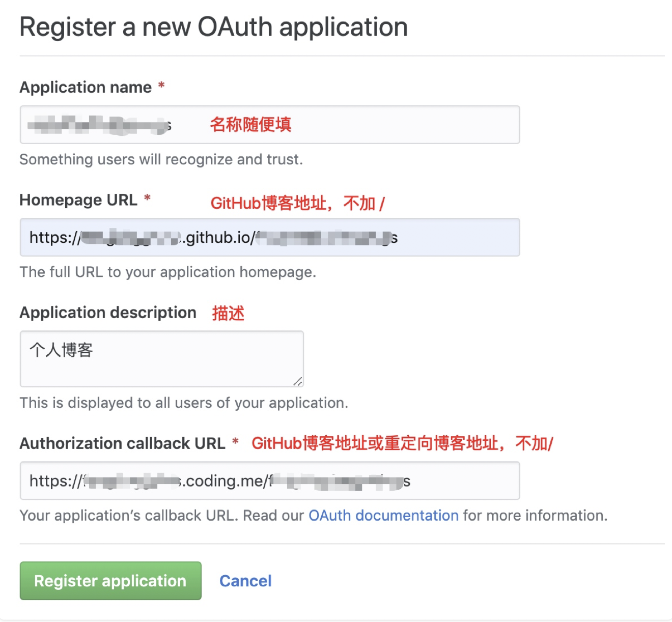Click the Register application button
This screenshot has height=622, width=672.
(109, 581)
